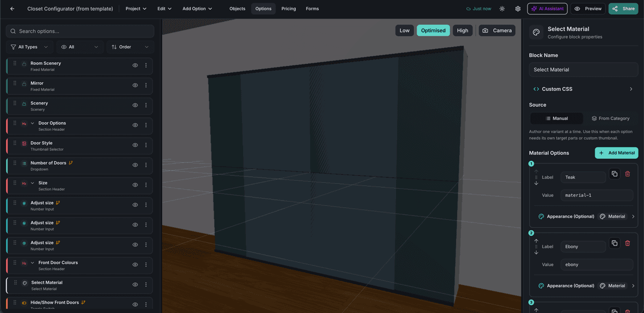Duplicate the Ebony material option
The image size is (644, 313).
click(614, 243)
